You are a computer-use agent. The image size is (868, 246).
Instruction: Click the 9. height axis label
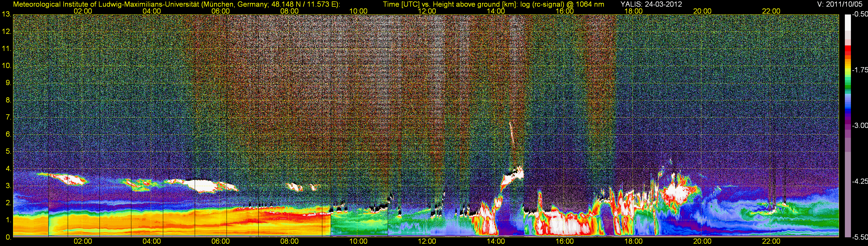pos(8,83)
